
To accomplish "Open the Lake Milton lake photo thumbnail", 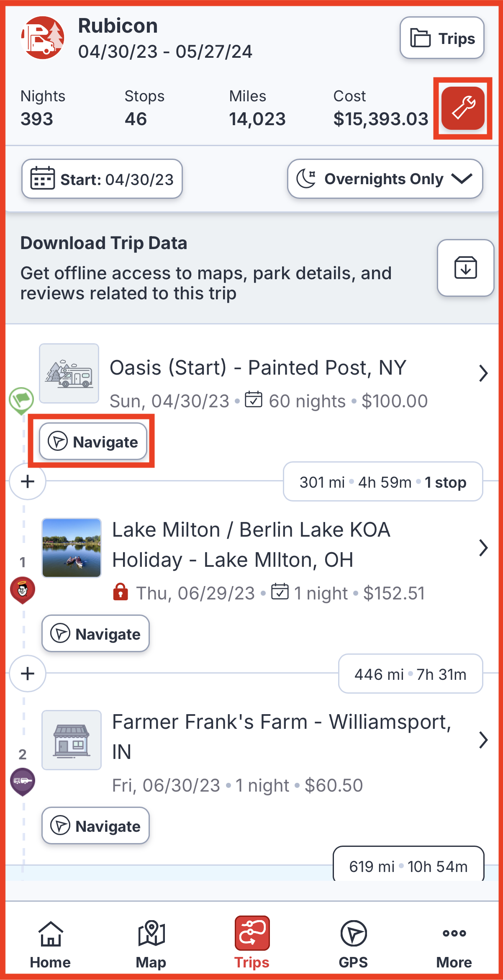I will pyautogui.click(x=72, y=548).
